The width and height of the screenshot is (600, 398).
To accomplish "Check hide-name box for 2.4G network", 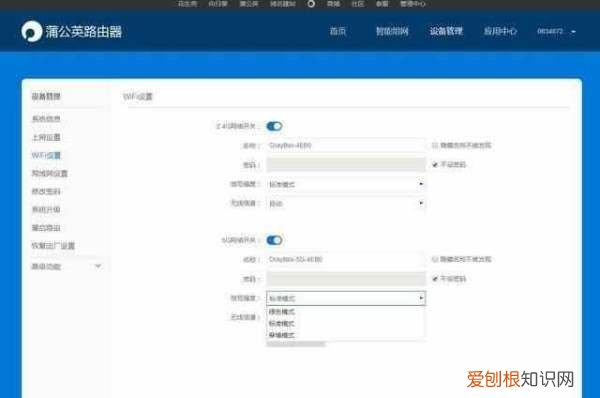I will tap(435, 145).
